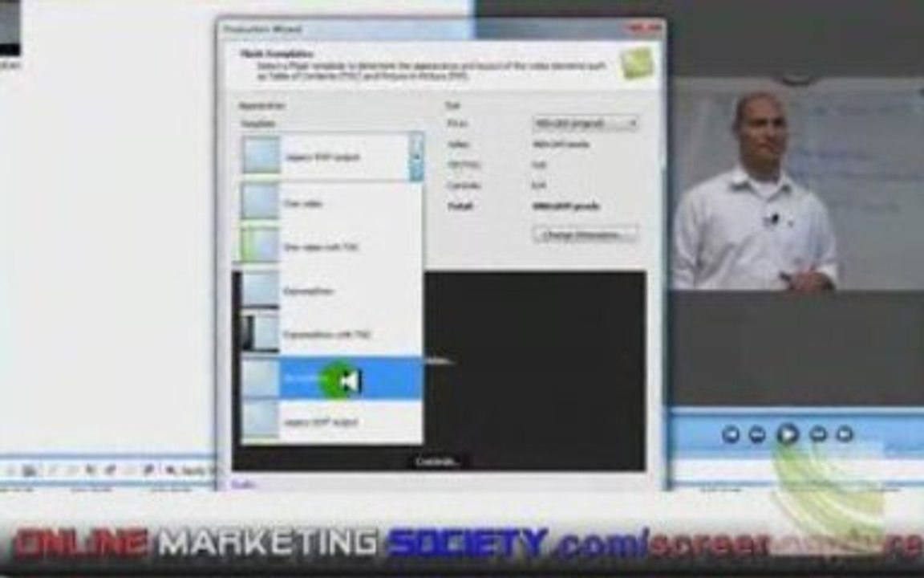
Task: Jump to beginning in preview player controls
Action: 731,434
